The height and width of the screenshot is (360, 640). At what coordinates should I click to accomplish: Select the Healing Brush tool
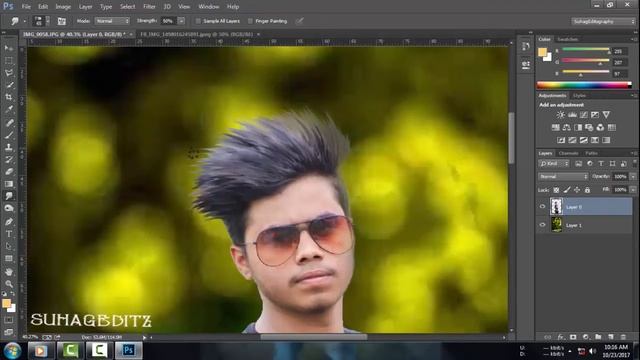coord(9,122)
